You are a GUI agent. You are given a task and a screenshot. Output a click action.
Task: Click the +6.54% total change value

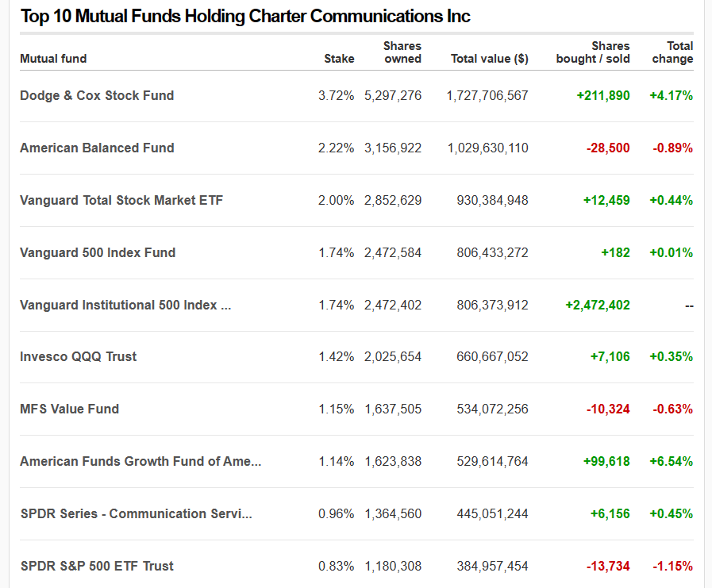672,461
